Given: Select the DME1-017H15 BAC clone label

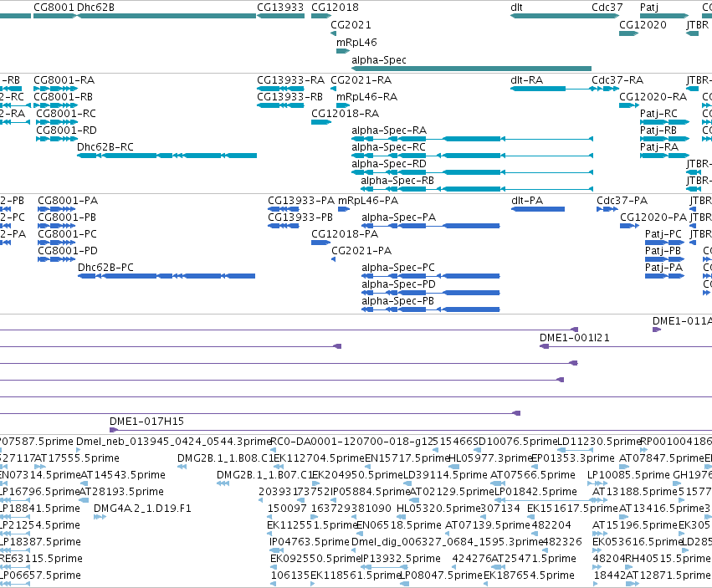Looking at the screenshot, I should pos(146,422).
